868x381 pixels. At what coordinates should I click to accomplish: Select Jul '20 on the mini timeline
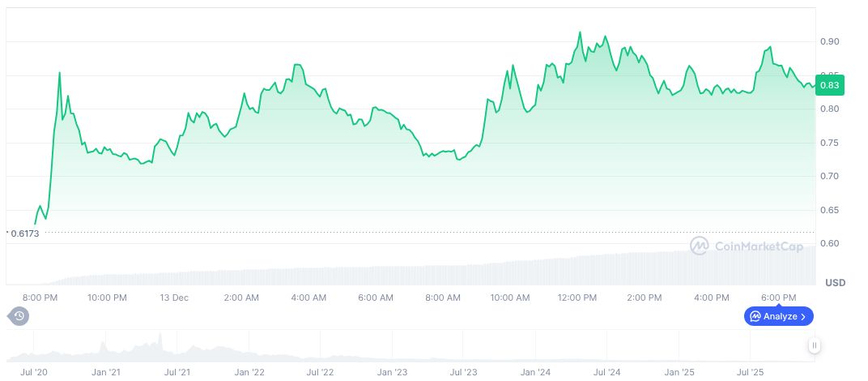point(33,372)
